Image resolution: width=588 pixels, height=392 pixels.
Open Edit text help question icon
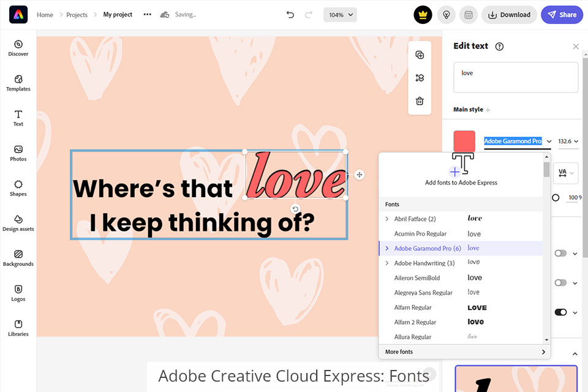[x=499, y=47]
